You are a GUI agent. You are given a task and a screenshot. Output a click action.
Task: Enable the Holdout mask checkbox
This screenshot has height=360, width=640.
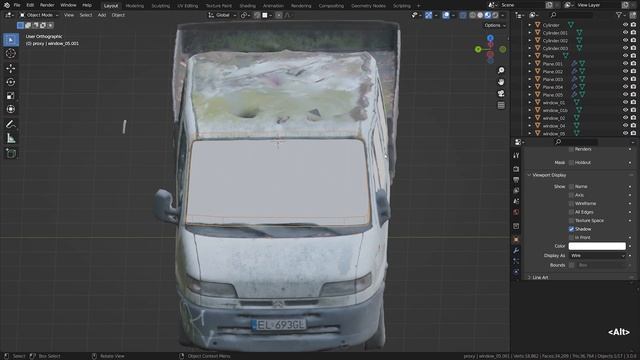[571, 162]
